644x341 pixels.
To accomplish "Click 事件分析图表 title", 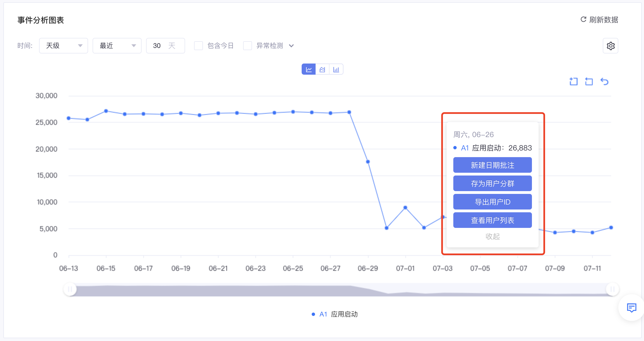I will [41, 20].
